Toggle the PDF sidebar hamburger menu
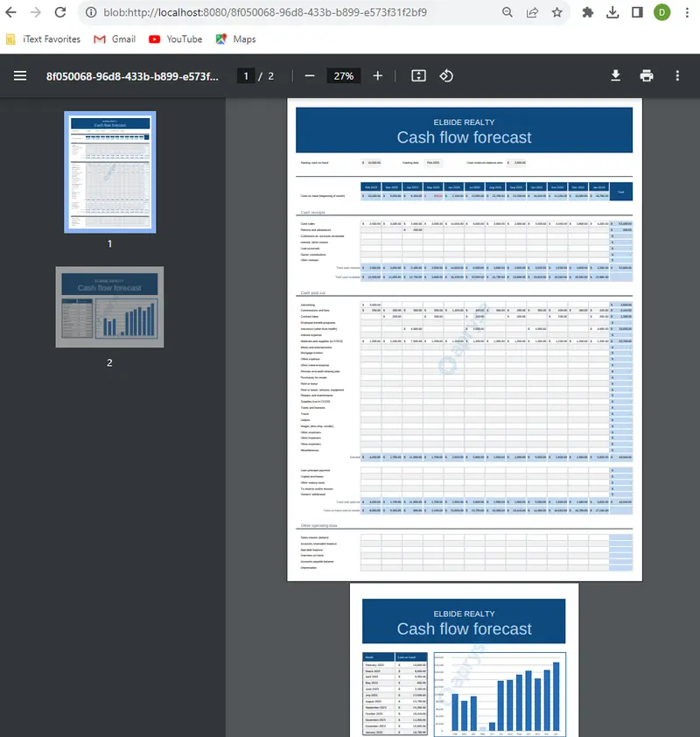 coord(20,75)
